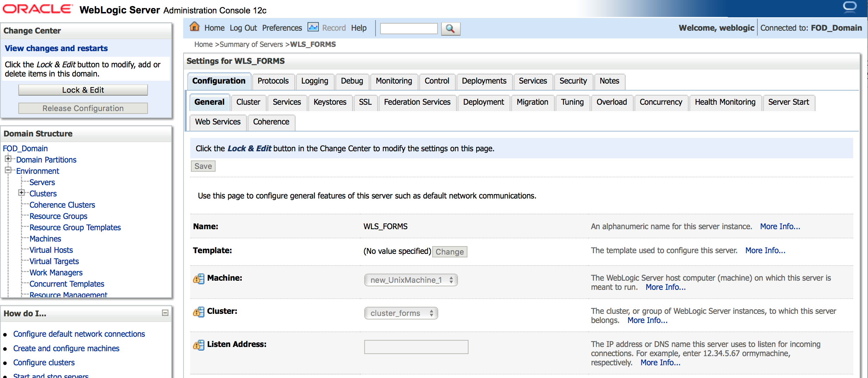
Task: Click the Record icon in the toolbar
Action: 313,27
